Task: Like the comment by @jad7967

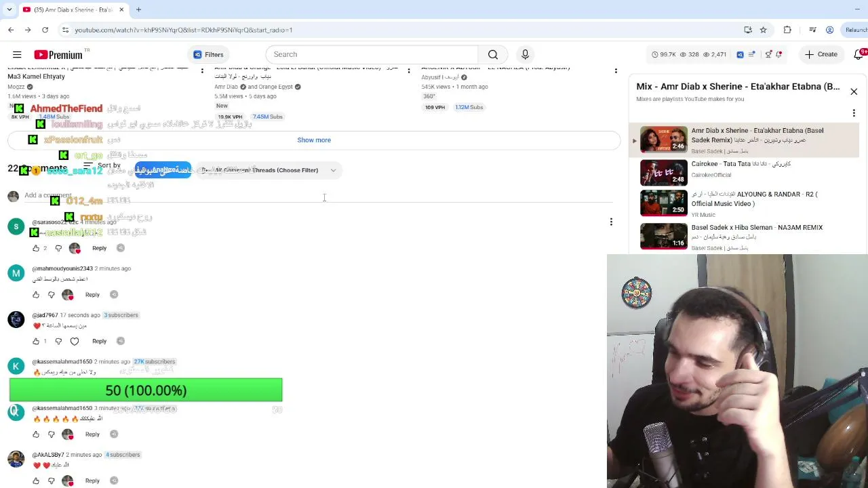Action: tap(36, 341)
